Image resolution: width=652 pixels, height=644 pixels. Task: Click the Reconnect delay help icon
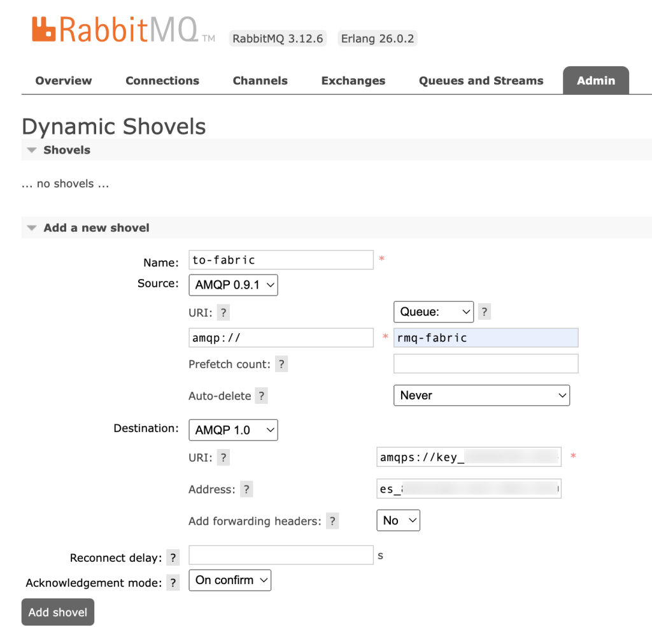[173, 557]
